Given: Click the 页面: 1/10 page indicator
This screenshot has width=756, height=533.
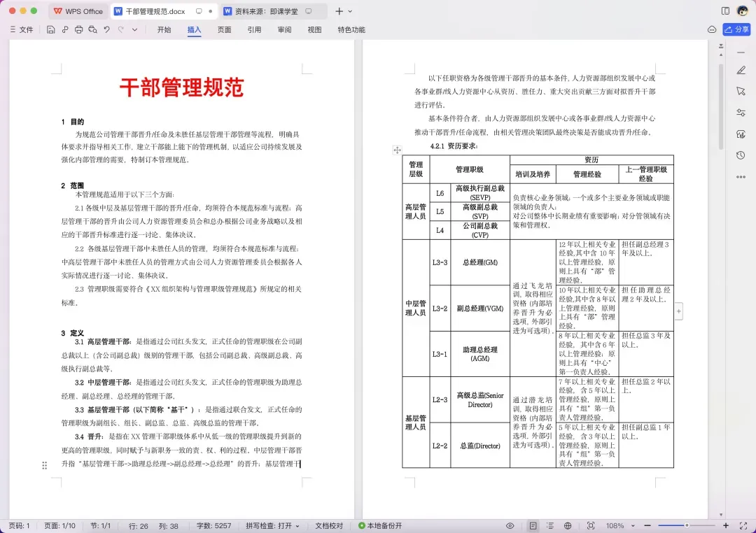Looking at the screenshot, I should click(59, 525).
